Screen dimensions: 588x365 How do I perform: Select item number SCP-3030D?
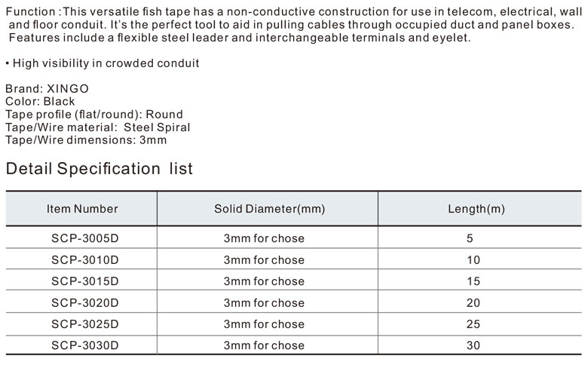click(82, 345)
